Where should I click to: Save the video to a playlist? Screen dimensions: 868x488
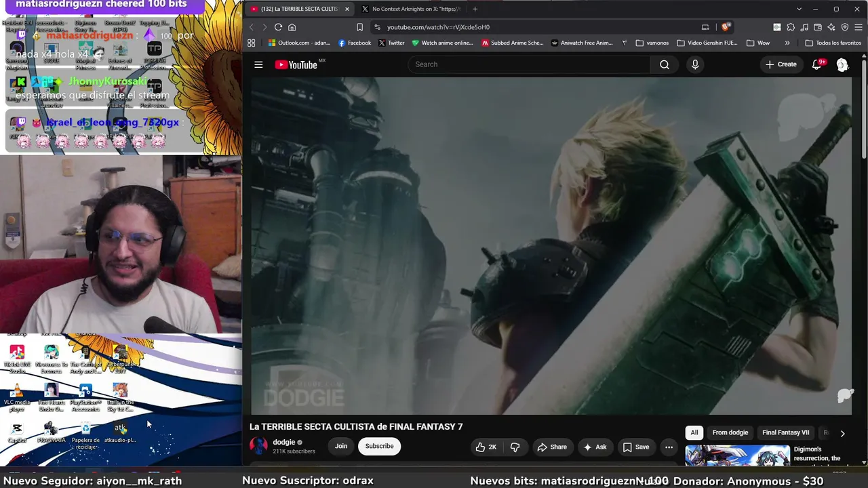636,447
